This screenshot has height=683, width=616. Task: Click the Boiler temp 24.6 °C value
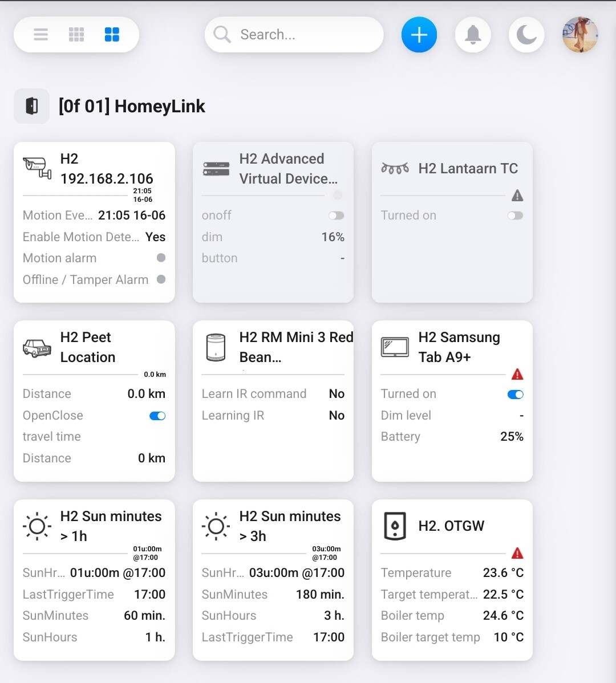(x=503, y=616)
